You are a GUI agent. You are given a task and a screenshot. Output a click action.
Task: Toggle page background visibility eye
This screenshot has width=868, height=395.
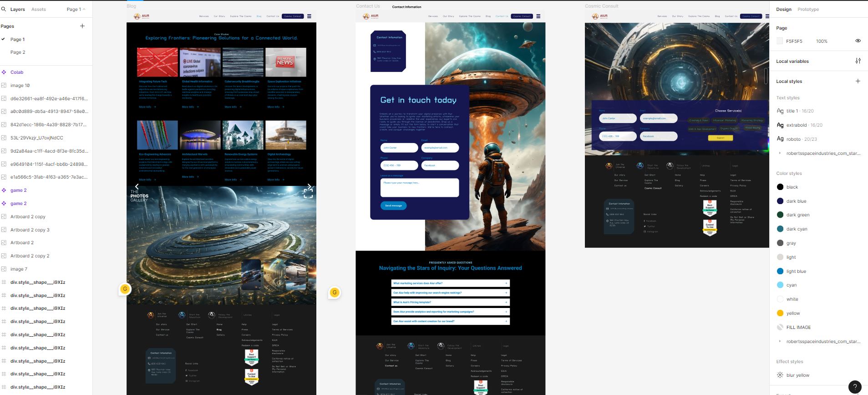tap(858, 41)
